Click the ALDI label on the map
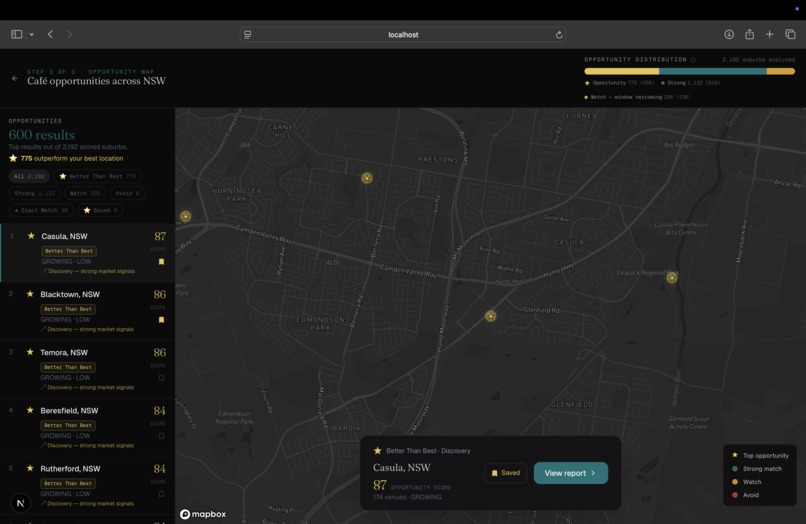This screenshot has width=806, height=524. coord(333,262)
